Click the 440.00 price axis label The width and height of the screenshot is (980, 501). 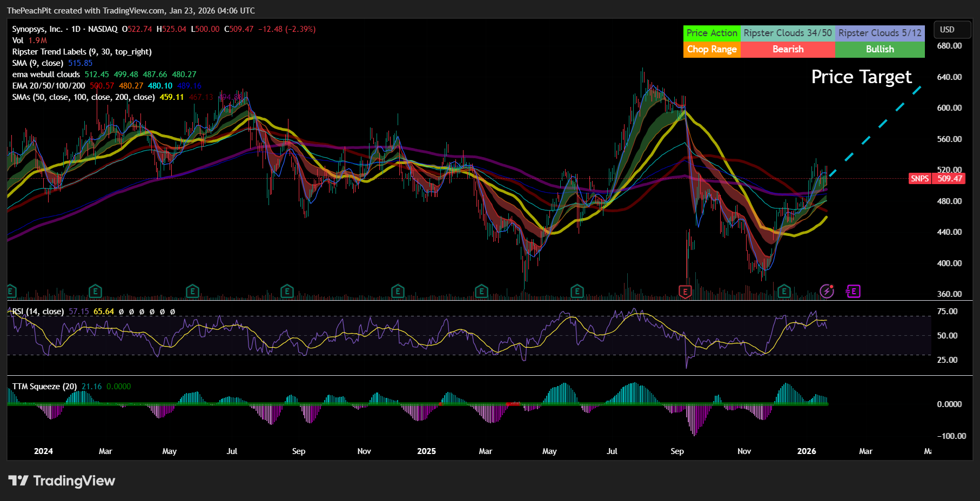point(949,232)
